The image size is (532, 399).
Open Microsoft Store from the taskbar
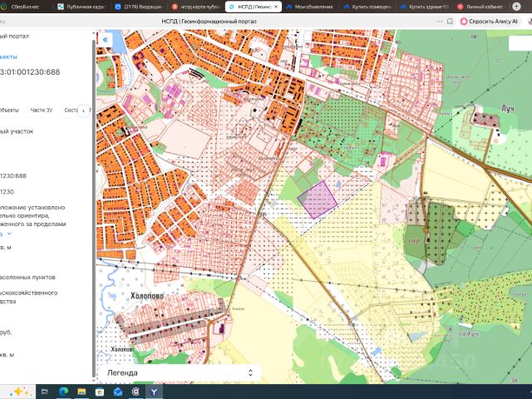pyautogui.click(x=100, y=392)
